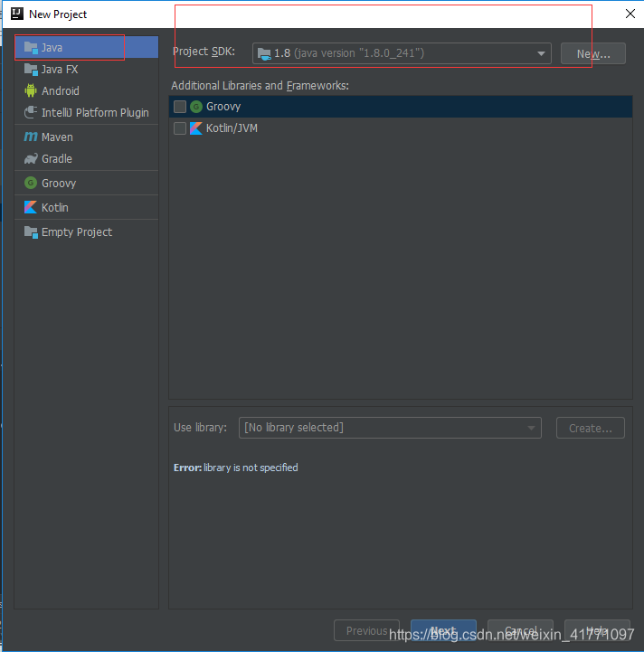The height and width of the screenshot is (652, 644).
Task: Click 'Error: library is not specified' text
Action: (x=235, y=468)
